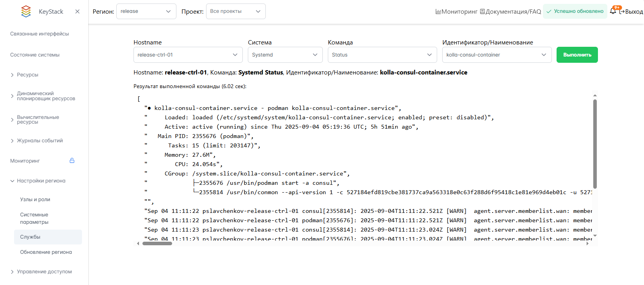Image resolution: width=644 pixels, height=285 pixels.
Task: Click the KeyStack logo icon
Action: (26, 12)
